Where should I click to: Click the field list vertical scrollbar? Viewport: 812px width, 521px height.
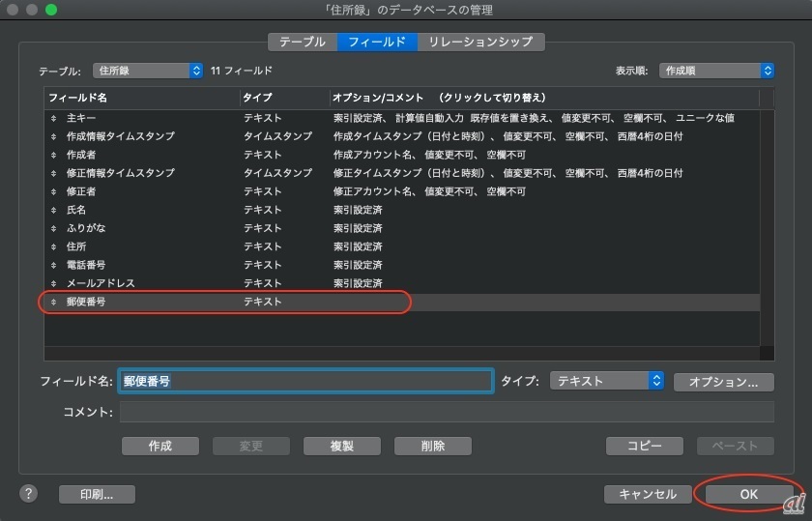[x=767, y=228]
